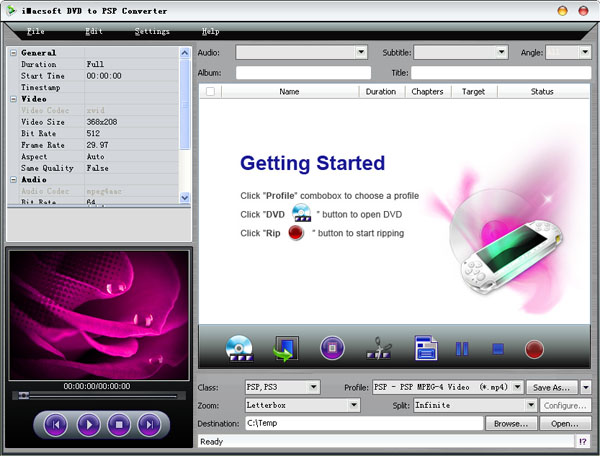Click the settings panel scrollbar thumb
This screenshot has height=456, width=600.
(x=185, y=104)
